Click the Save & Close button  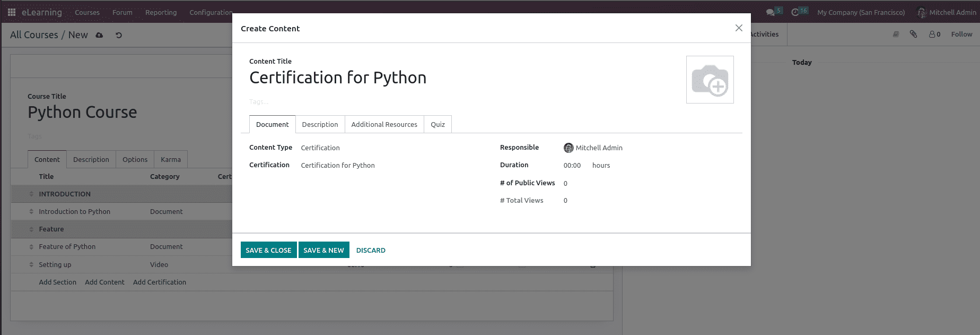coord(268,250)
